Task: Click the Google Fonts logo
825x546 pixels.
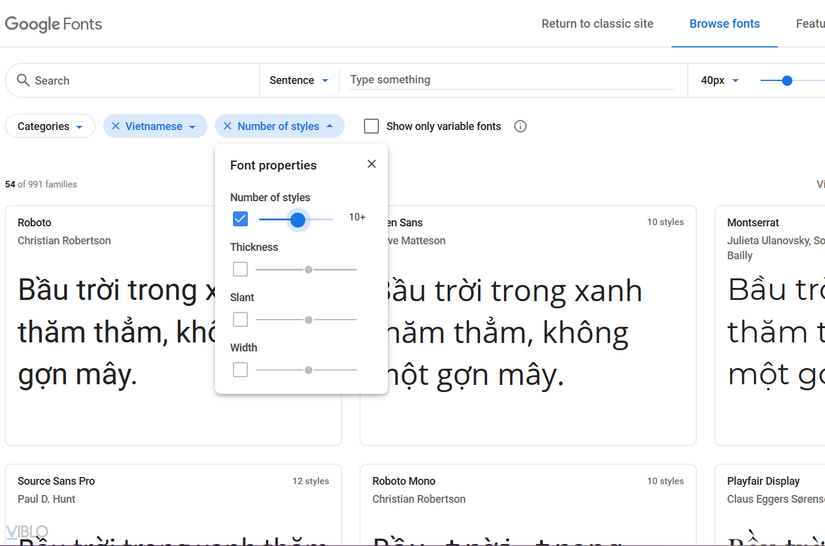Action: tap(53, 24)
